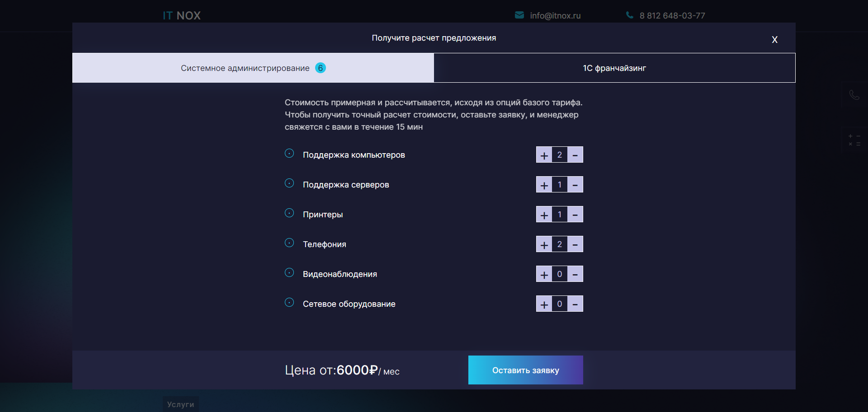Click info circle beside Видеонаблюдения
The image size is (868, 412).
[x=289, y=272]
